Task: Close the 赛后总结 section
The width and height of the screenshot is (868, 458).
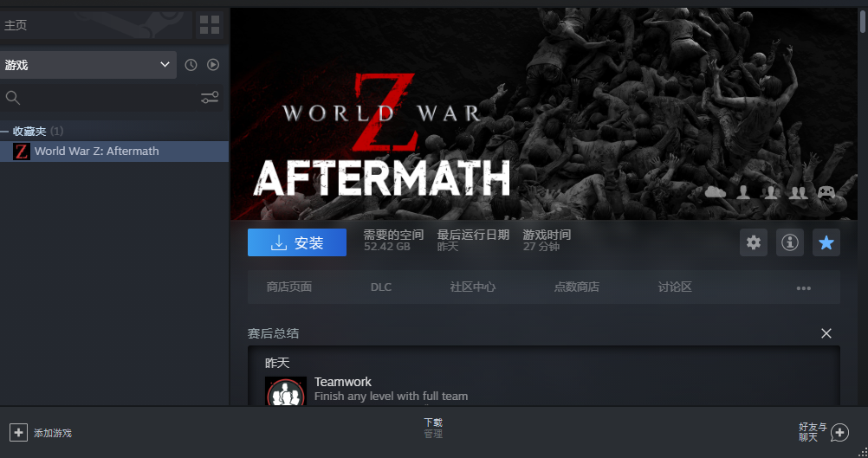Action: coord(826,333)
